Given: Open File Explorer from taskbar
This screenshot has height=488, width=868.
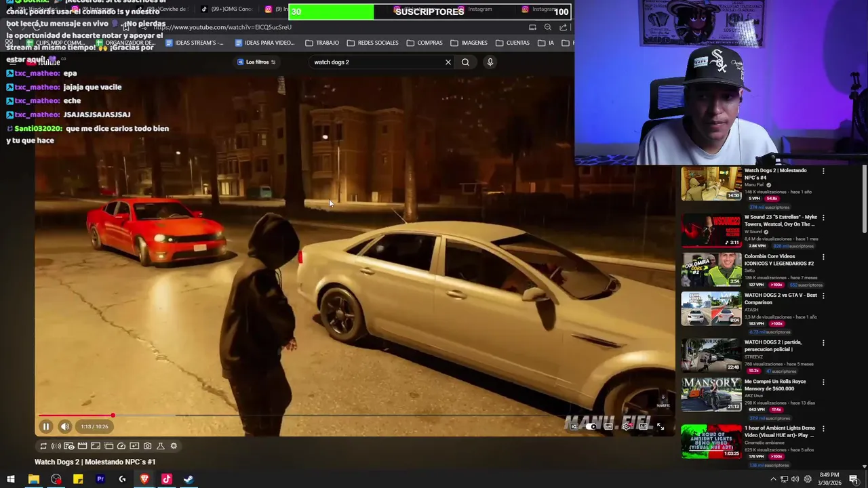Looking at the screenshot, I should (33, 479).
